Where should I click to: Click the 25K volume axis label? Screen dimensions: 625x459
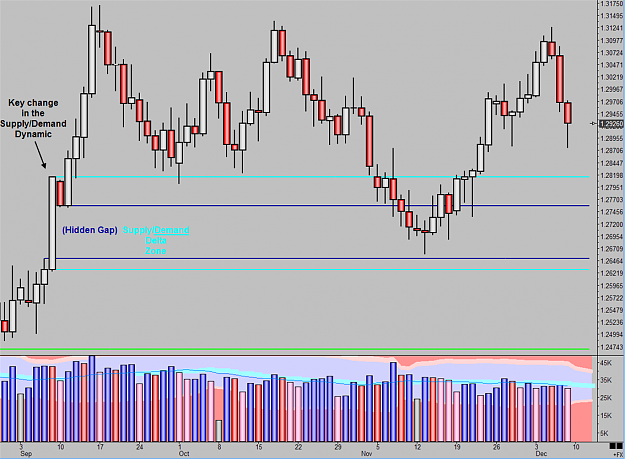coord(606,398)
